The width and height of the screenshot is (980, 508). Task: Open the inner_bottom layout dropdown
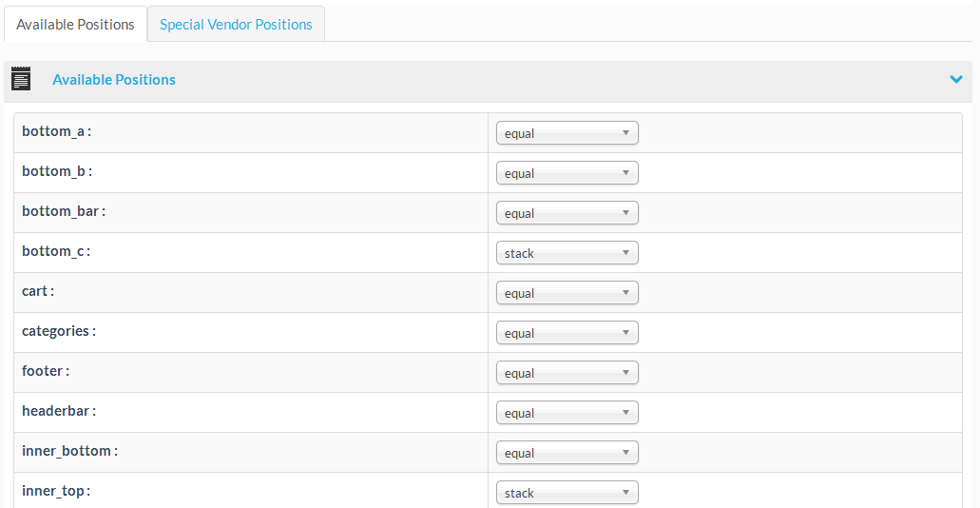click(x=567, y=453)
